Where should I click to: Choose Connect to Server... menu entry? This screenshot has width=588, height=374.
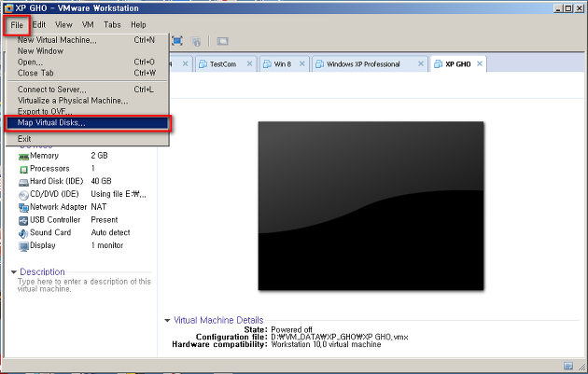pos(88,90)
